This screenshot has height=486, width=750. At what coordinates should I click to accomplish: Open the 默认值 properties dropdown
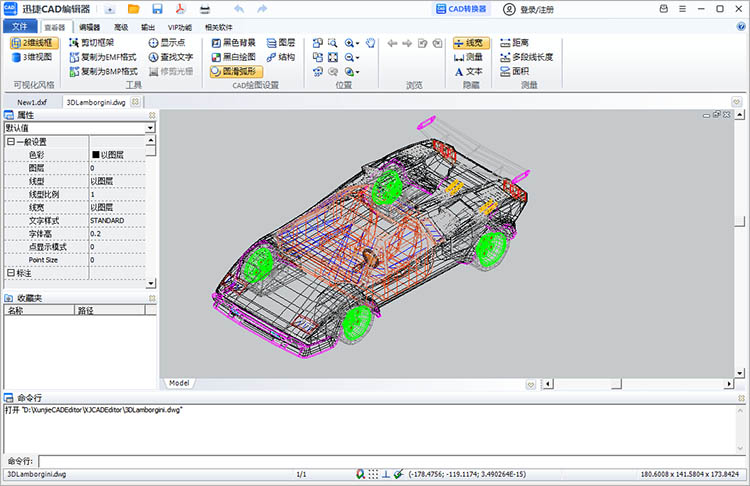tap(79, 128)
